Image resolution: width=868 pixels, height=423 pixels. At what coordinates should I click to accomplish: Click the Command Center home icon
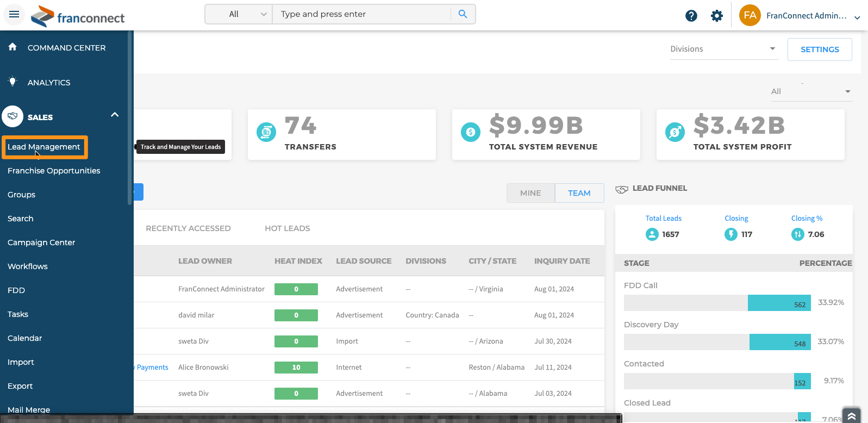coord(13,47)
